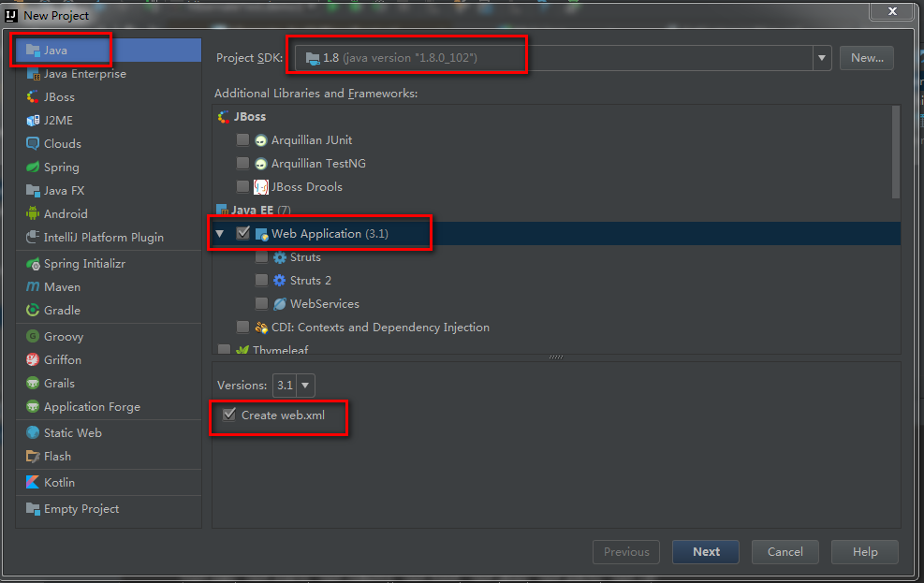Viewport: 924px width, 583px height.
Task: Select Java Enterprise project type
Action: (109, 74)
